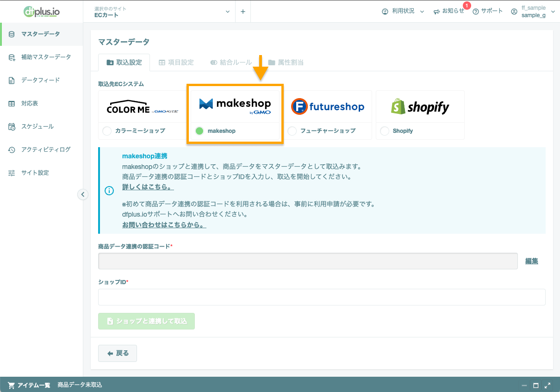Open the 補助マスターデータ sidebar item

(x=42, y=57)
